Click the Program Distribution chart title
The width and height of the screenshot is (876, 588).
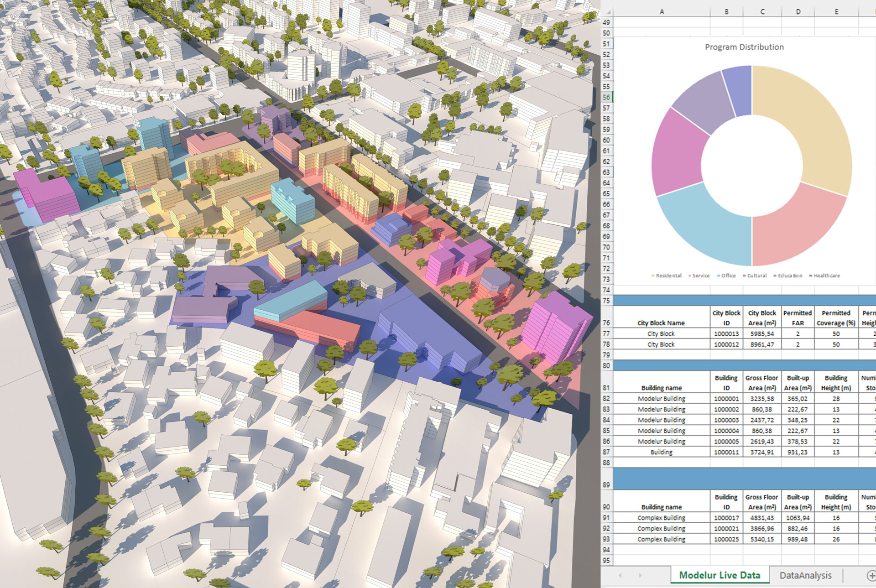click(744, 47)
